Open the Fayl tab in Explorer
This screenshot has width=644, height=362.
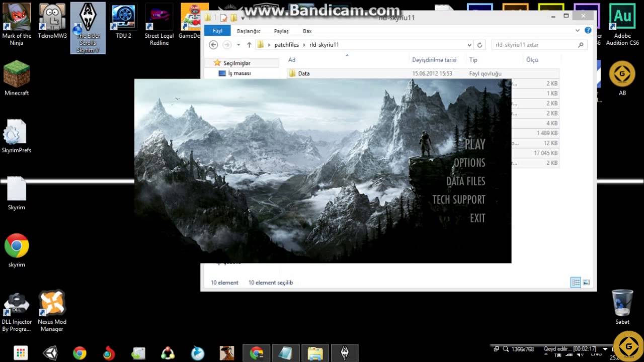[x=217, y=31]
